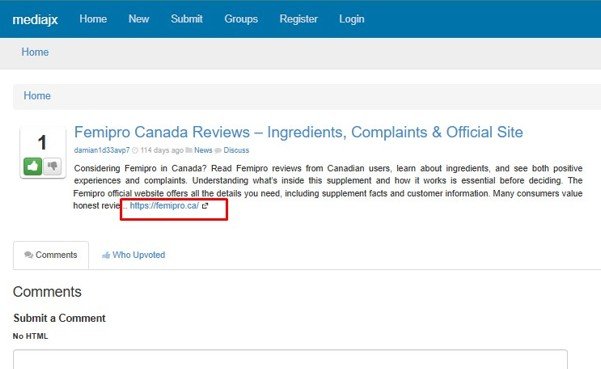Image resolution: width=601 pixels, height=369 pixels.
Task: Click the Home link in the grey bar below the navigation
Action: 35,52
